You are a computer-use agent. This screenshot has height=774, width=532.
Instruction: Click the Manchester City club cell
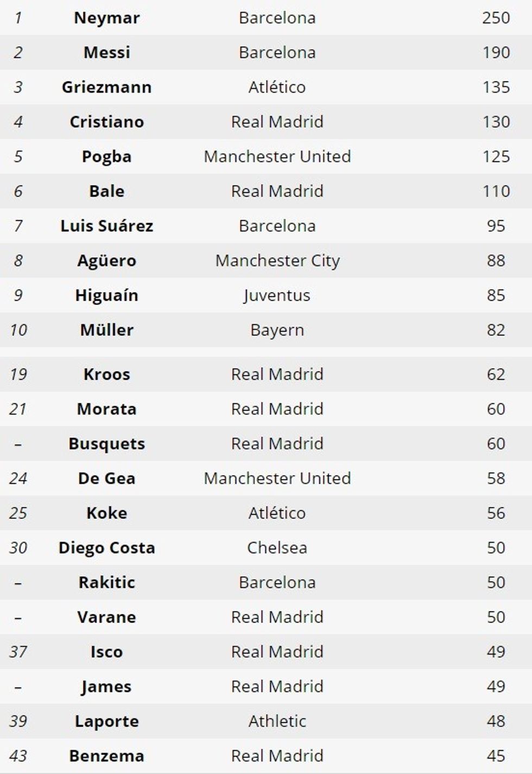(277, 261)
